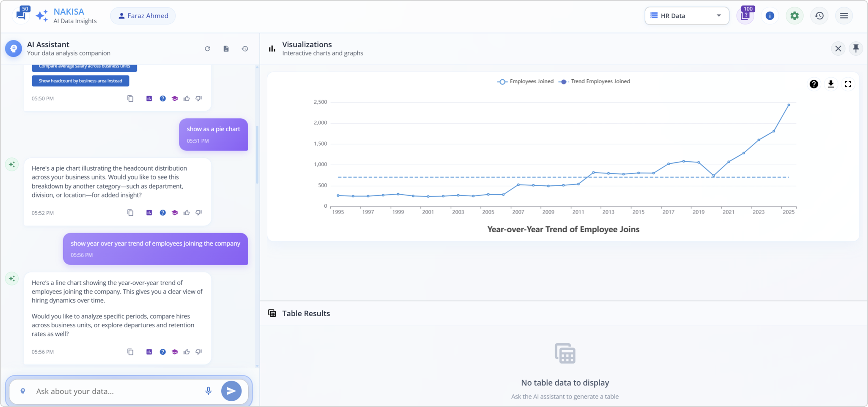Screen dimensions: 868x407
Task: Click the microphone voice input icon
Action: pyautogui.click(x=208, y=391)
